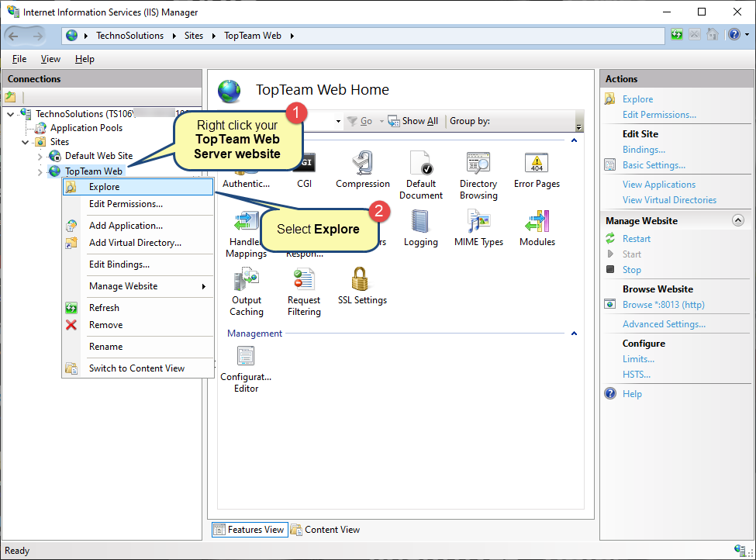The height and width of the screenshot is (560, 756).
Task: Click View Virtual Directories link
Action: pyautogui.click(x=669, y=199)
